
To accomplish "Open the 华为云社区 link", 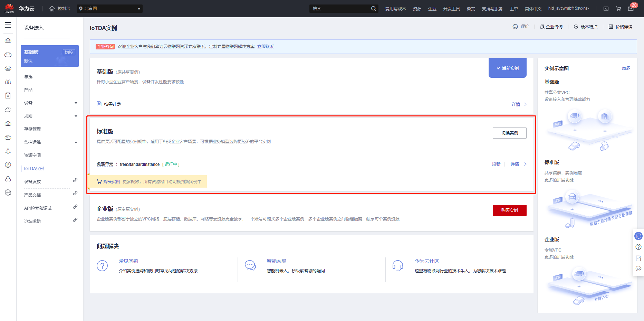I will 427,261.
